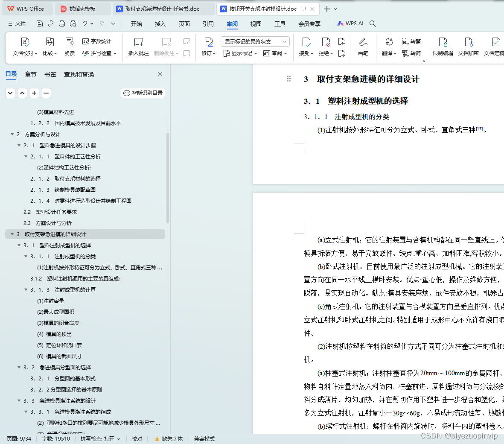Switch to the 开始 ribbon tab
The height and width of the screenshot is (444, 504).
click(x=136, y=24)
